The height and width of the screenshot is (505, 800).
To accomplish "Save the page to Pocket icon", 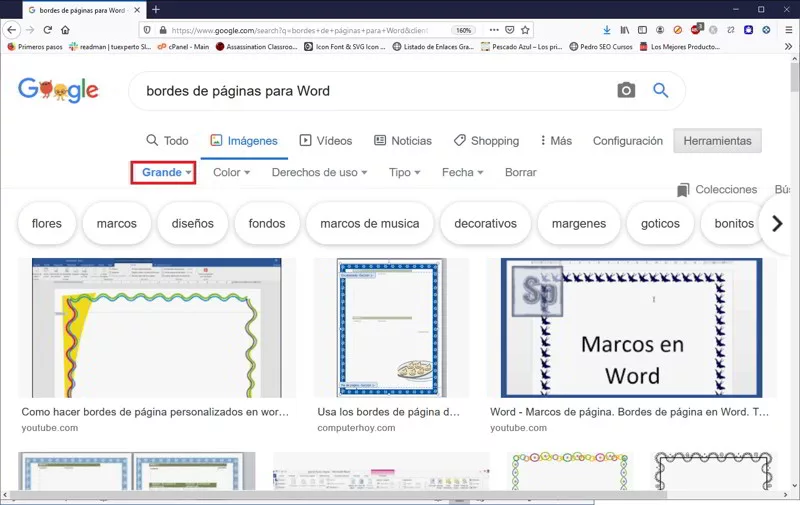I will pos(509,30).
